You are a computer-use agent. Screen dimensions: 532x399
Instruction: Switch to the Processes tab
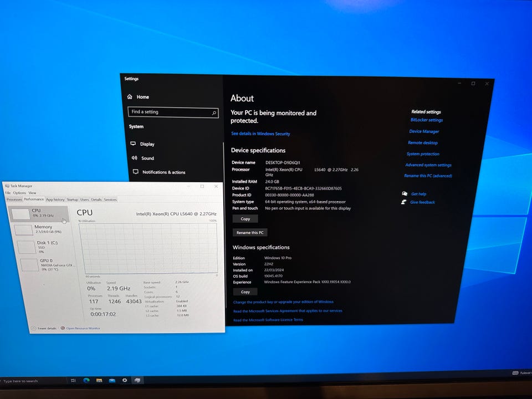click(14, 199)
